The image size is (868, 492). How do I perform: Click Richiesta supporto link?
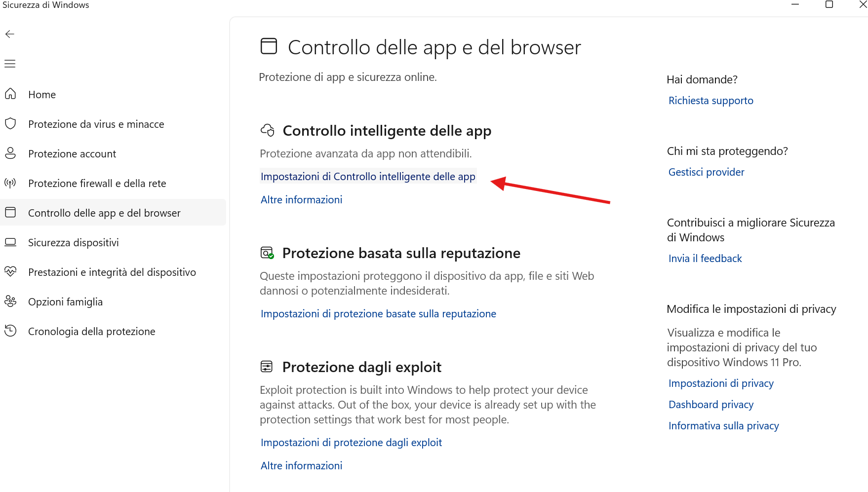click(711, 101)
